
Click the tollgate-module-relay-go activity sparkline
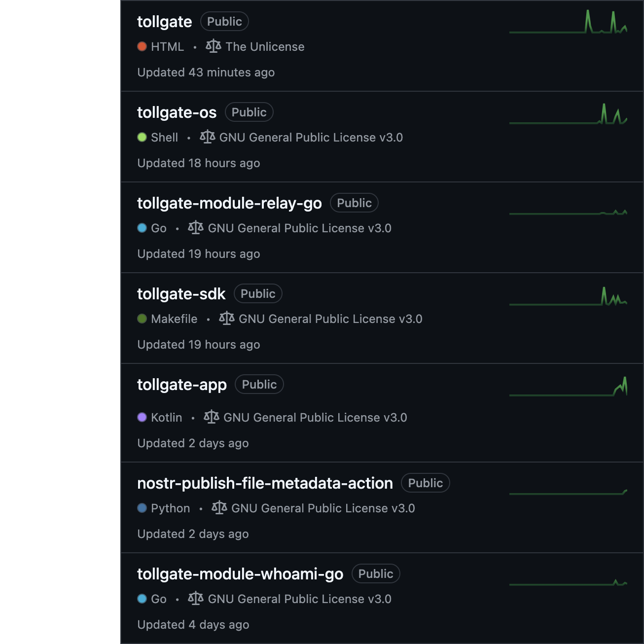tap(568, 213)
